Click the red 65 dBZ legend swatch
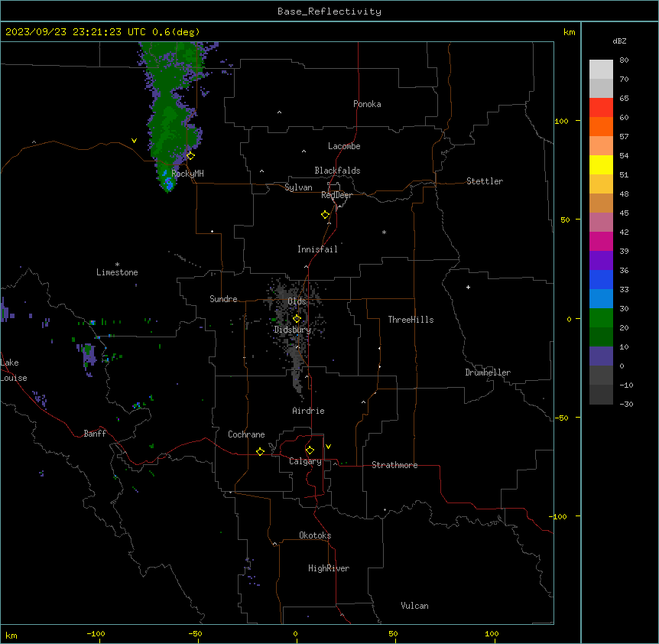Screen dimensions: 659x644 click(601, 108)
